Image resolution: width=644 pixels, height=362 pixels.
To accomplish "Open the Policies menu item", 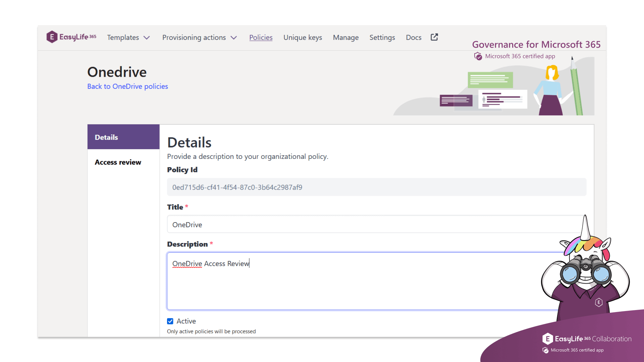I will point(261,37).
